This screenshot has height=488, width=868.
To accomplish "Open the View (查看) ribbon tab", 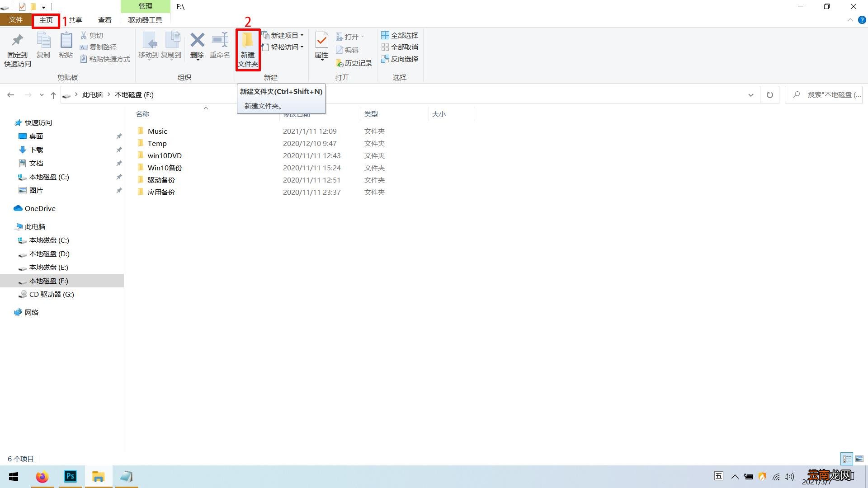I will pyautogui.click(x=104, y=20).
